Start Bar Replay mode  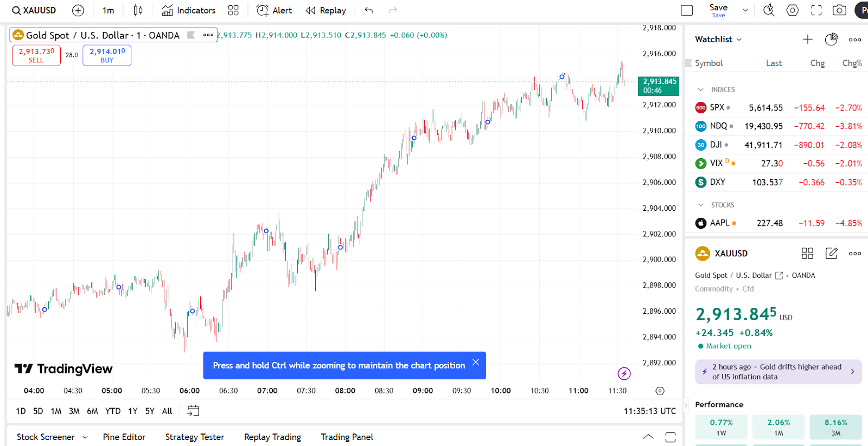(x=325, y=10)
